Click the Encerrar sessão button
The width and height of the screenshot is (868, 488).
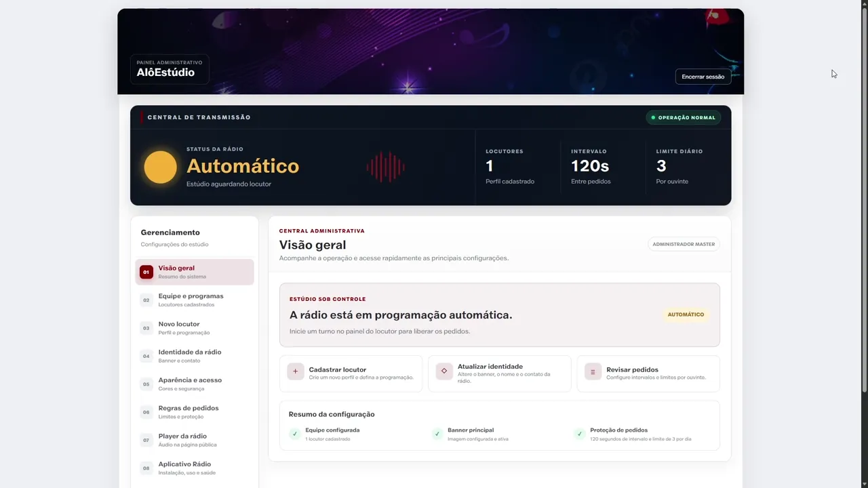point(703,77)
